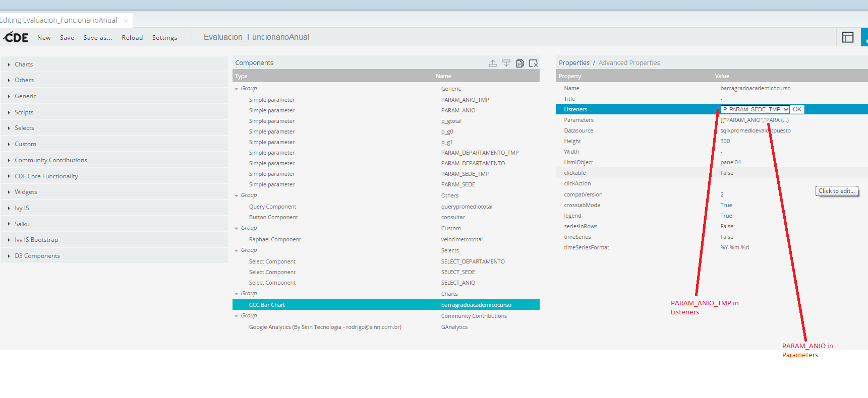
Task: Select the PARAM_SEDE_TMP row
Action: pyautogui.click(x=386, y=174)
